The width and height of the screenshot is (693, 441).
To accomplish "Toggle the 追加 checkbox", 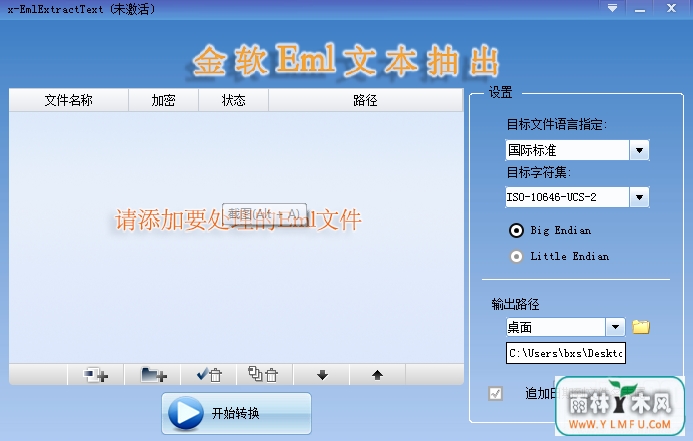I will (x=495, y=393).
